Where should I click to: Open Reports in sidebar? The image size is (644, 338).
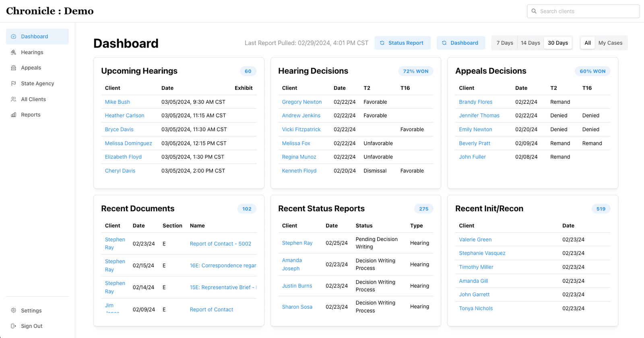(37, 115)
